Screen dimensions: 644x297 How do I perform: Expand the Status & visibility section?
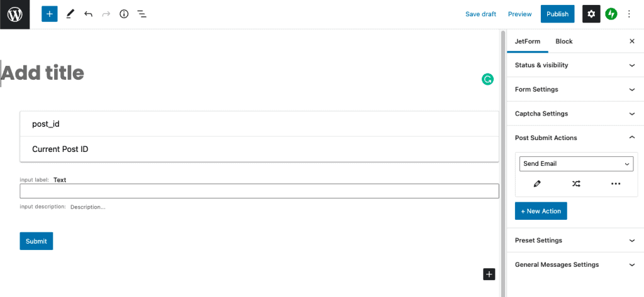(575, 65)
